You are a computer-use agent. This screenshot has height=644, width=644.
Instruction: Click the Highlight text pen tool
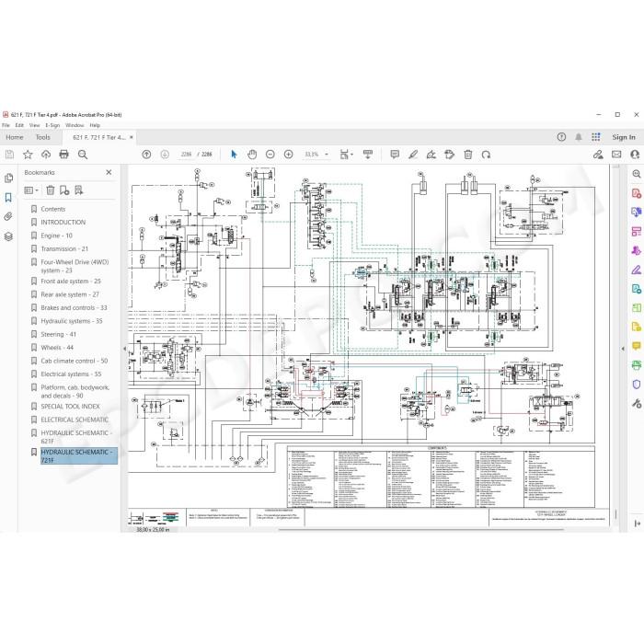413,155
